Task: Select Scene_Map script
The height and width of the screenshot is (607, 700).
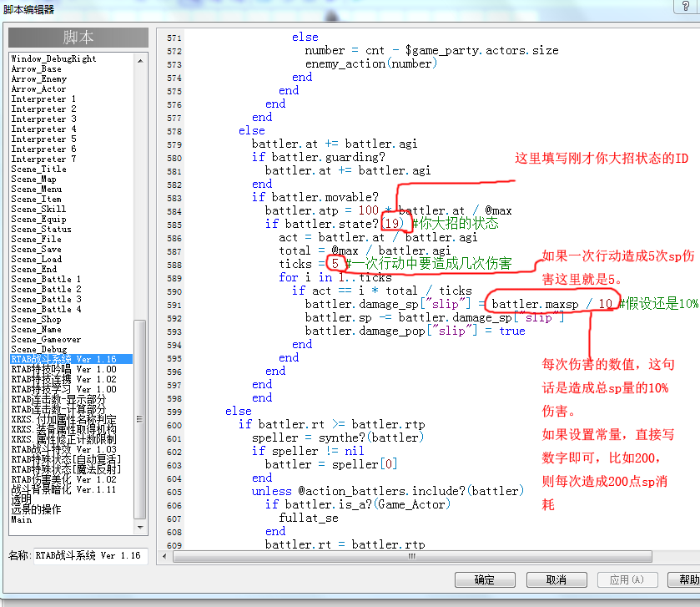Action: 33,180
